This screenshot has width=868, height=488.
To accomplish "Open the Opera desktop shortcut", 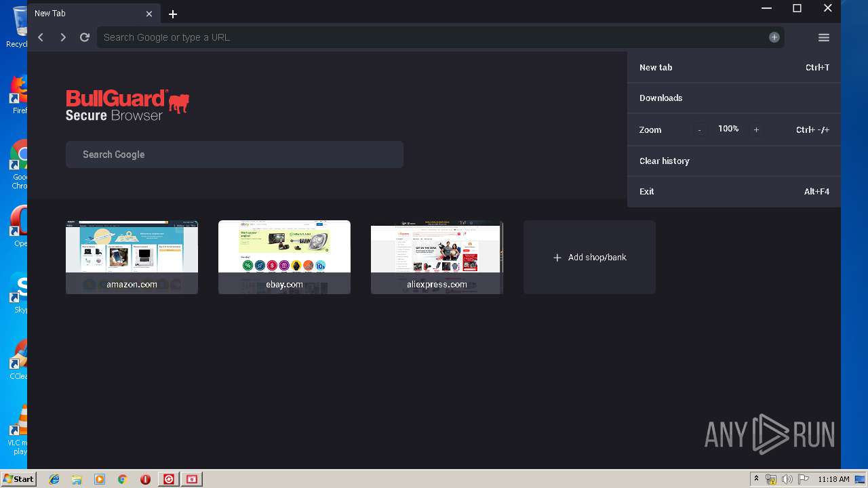I will (x=19, y=226).
